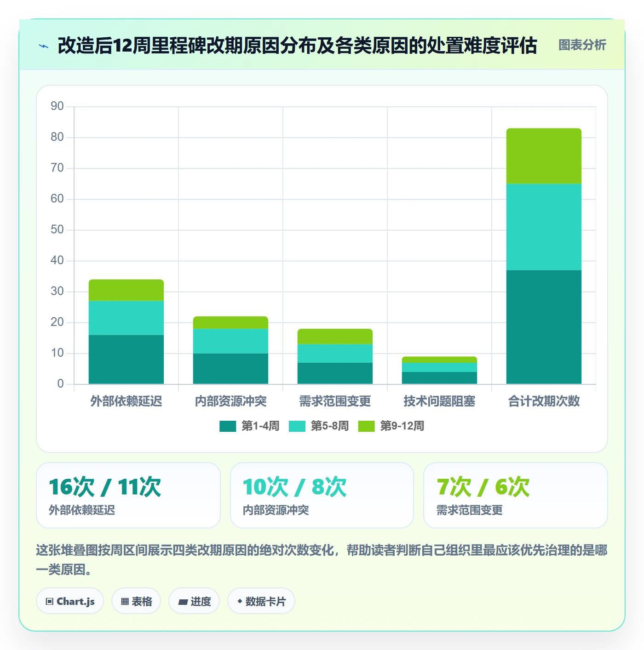
Task: Click the 需求范围变更 x-axis label
Action: 335,401
